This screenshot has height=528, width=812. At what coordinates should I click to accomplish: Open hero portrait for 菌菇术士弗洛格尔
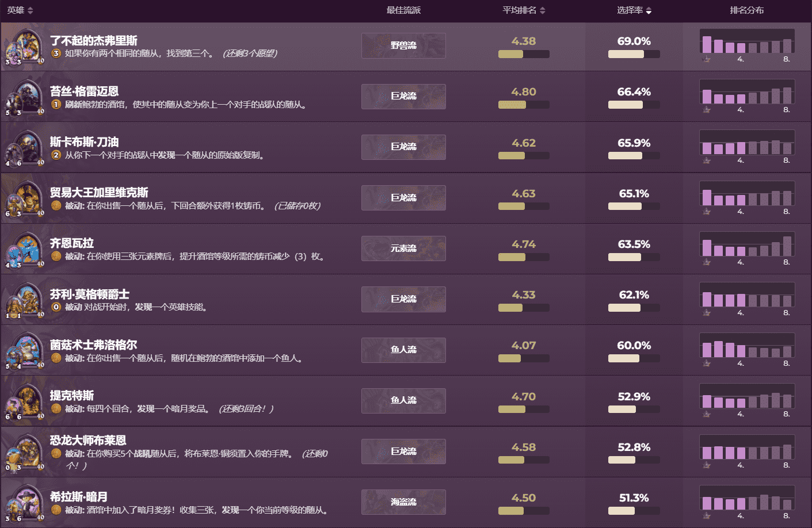tap(25, 350)
